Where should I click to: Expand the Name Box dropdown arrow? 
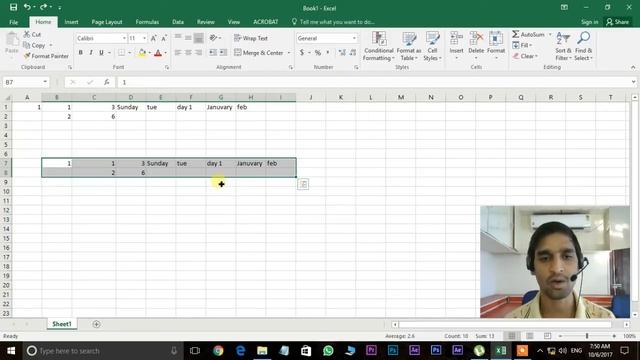click(45, 82)
